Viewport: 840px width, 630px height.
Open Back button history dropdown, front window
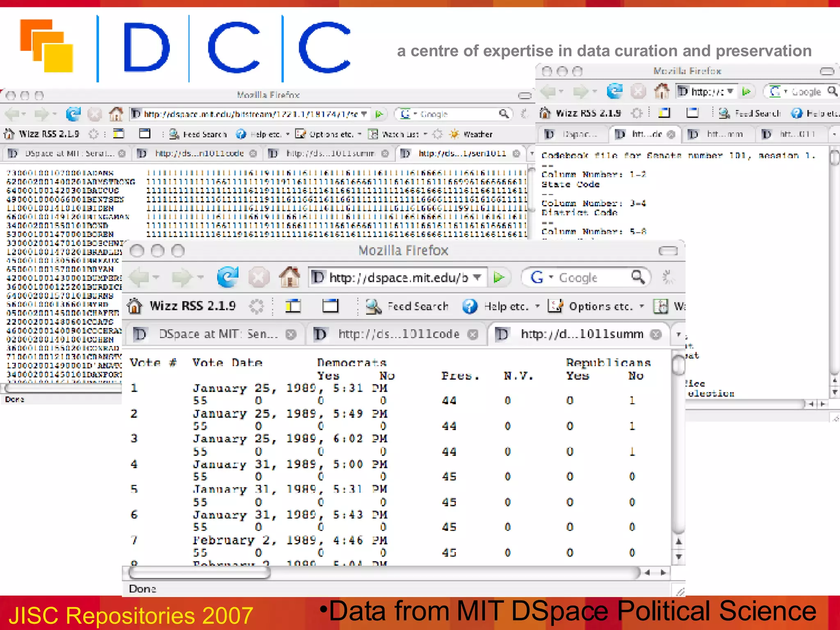tap(156, 278)
